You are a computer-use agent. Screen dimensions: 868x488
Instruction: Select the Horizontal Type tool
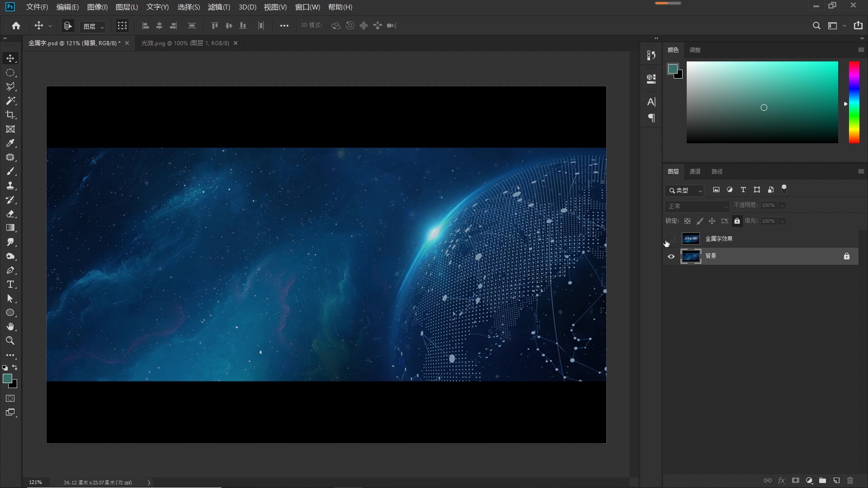[x=10, y=285]
